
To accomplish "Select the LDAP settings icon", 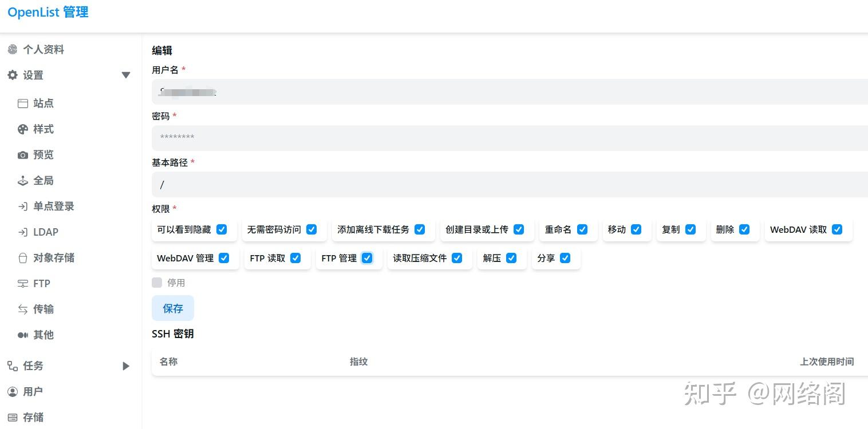I will (46, 232).
